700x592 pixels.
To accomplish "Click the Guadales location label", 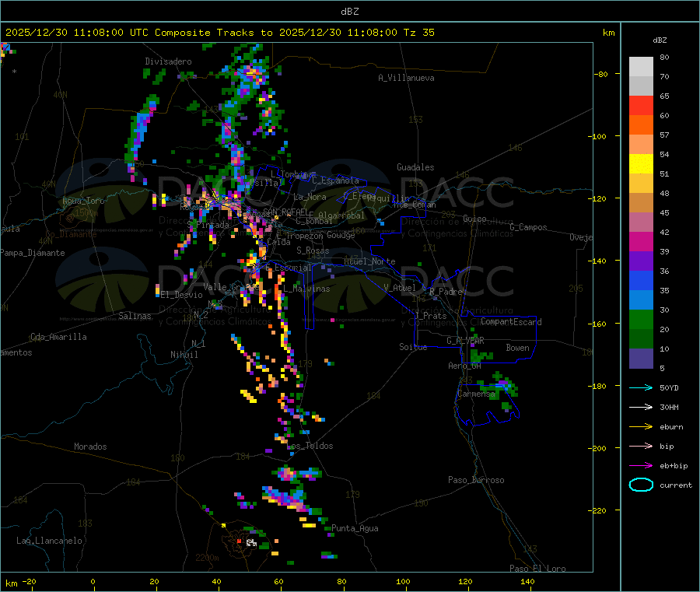I will click(415, 167).
